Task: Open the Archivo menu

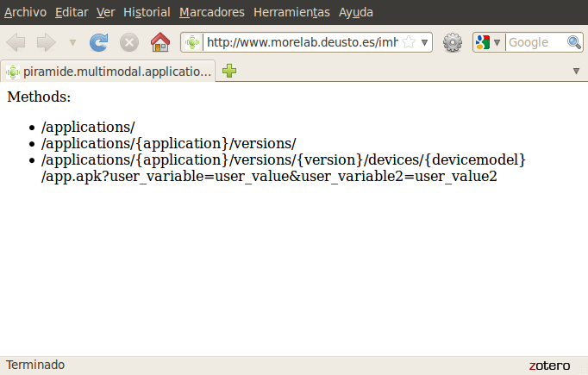Action: (x=26, y=12)
